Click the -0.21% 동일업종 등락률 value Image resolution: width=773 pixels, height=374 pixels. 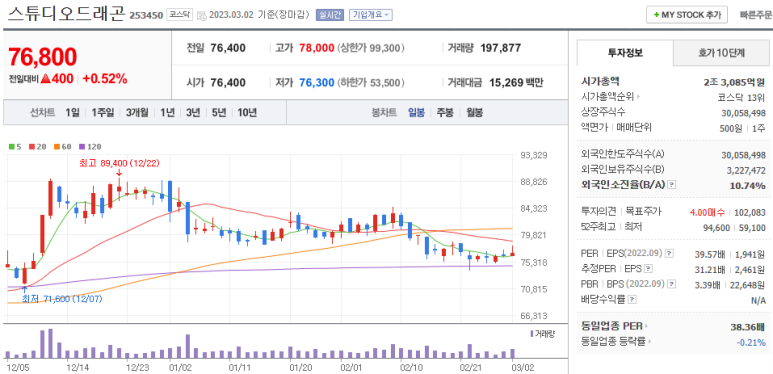(x=751, y=341)
